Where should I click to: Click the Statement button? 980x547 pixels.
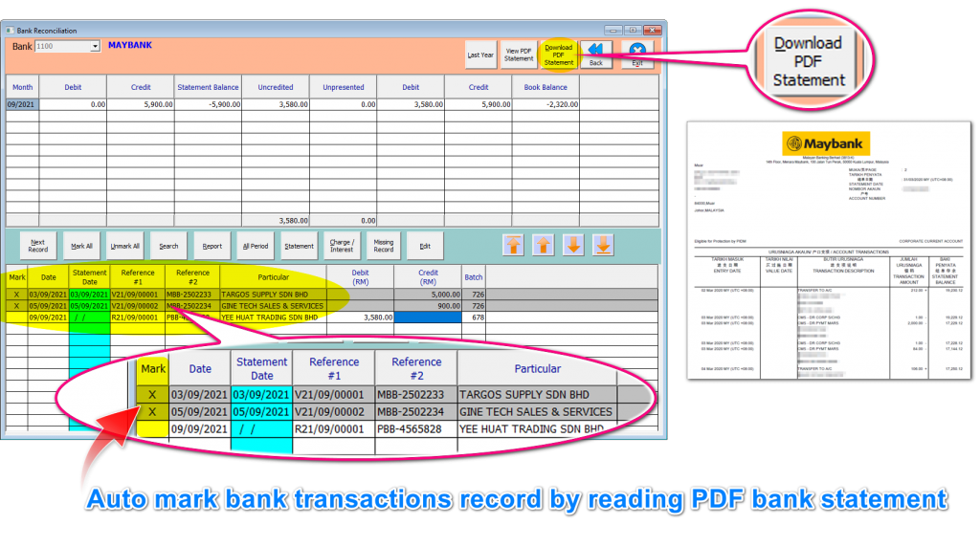click(x=299, y=246)
